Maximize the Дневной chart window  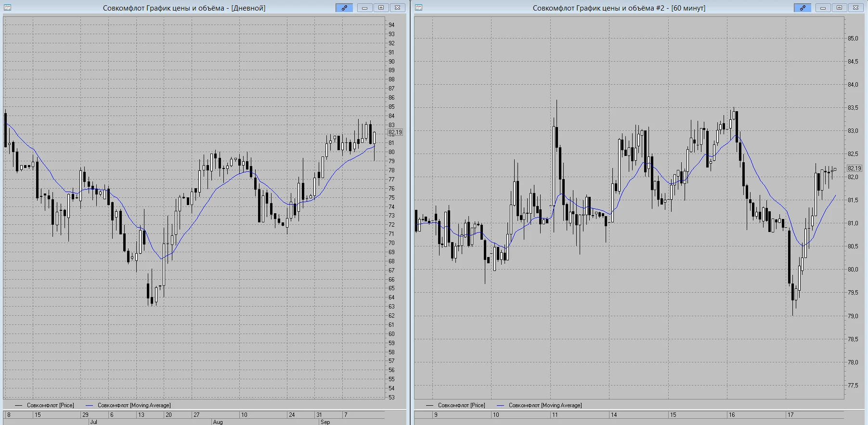(x=381, y=8)
